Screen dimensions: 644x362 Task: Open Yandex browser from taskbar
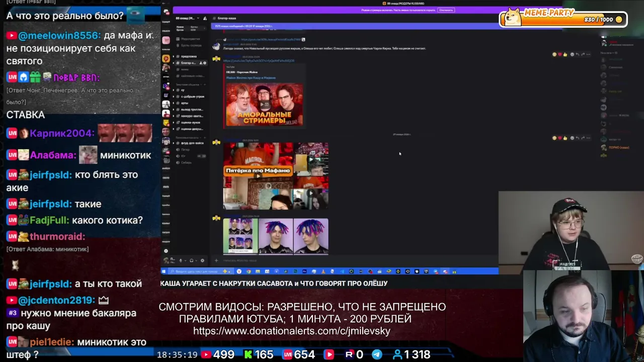point(239,271)
